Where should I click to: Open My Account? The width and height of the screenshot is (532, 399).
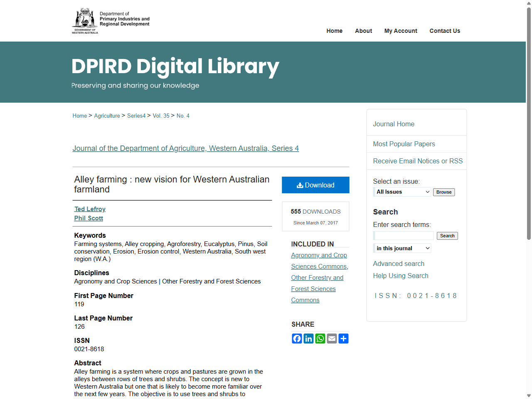(401, 31)
